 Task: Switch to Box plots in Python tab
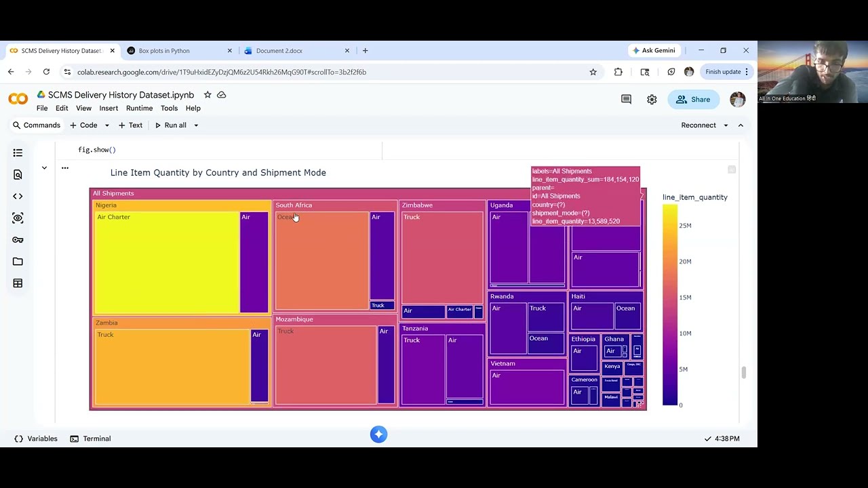click(178, 51)
